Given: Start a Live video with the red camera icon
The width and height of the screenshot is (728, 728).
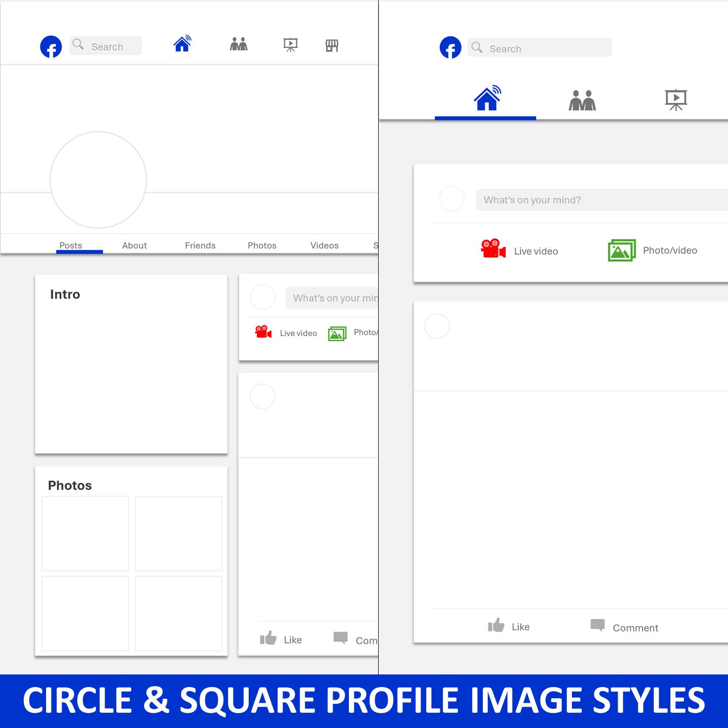Looking at the screenshot, I should [492, 249].
